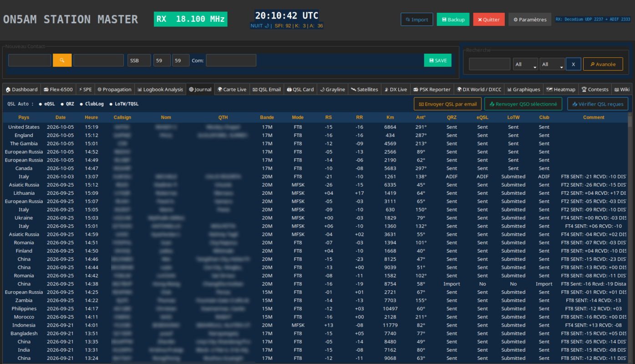Select the The Gambia row in the journal
The image size is (635, 364).
315,144
